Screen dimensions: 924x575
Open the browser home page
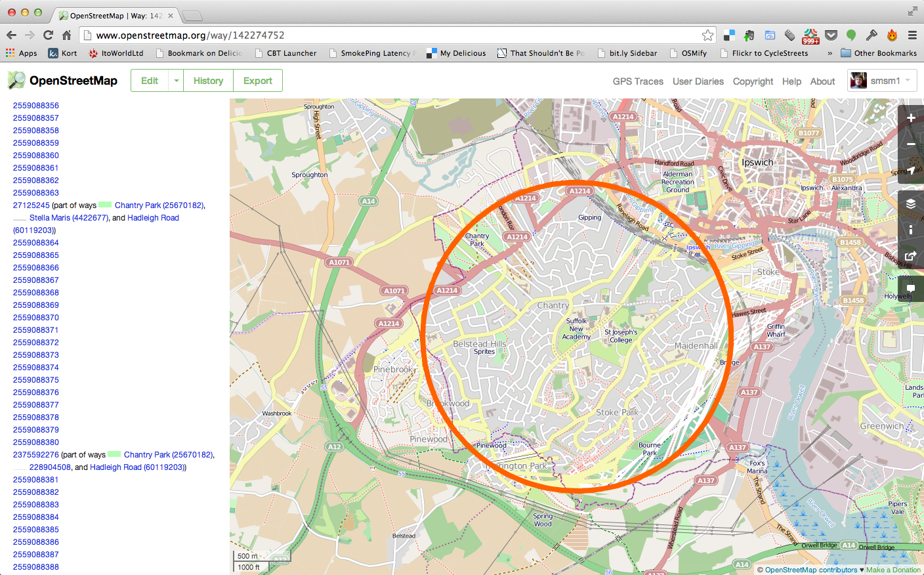pyautogui.click(x=66, y=35)
